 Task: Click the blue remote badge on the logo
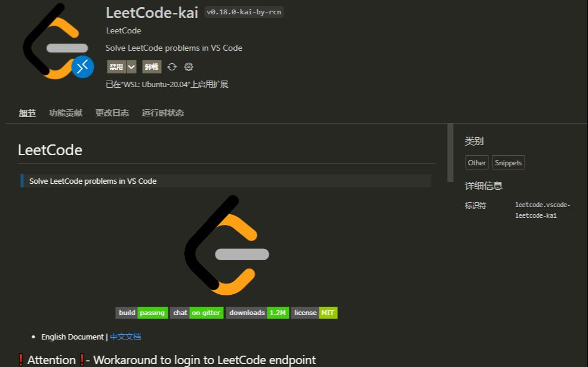point(82,67)
